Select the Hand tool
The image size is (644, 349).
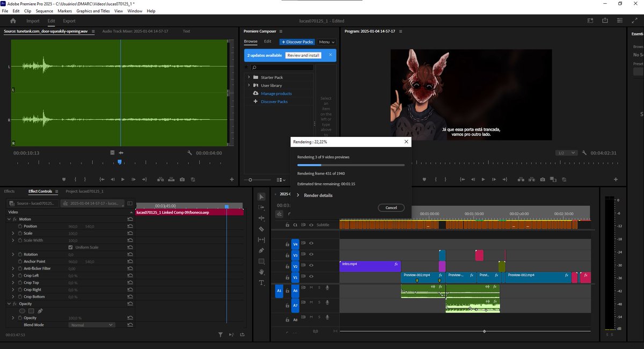coord(262,272)
